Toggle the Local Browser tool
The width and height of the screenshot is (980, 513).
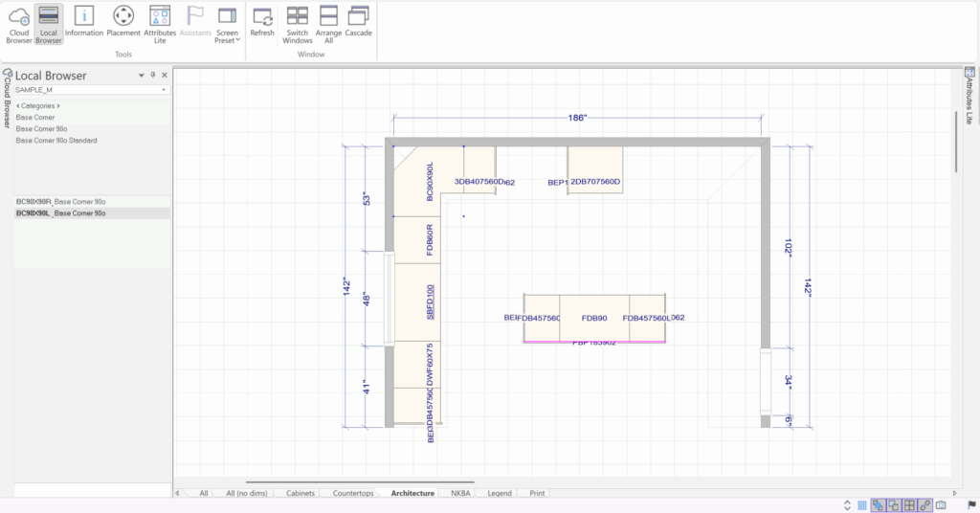(x=48, y=25)
